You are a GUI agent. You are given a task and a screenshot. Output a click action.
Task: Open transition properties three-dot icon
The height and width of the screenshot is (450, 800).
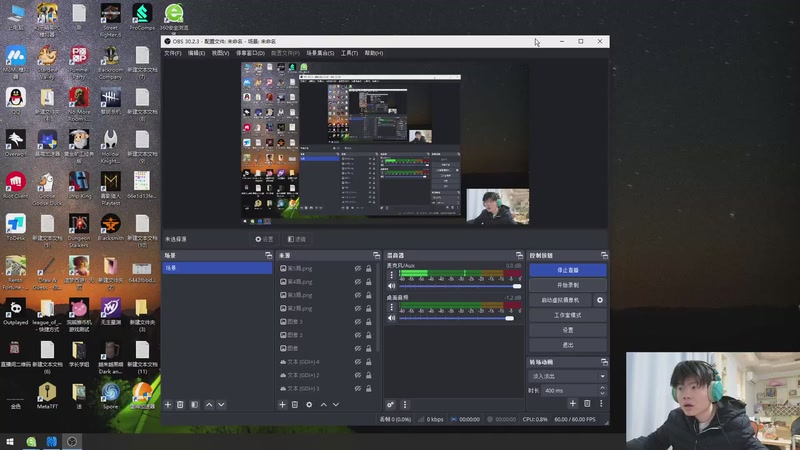pyautogui.click(x=601, y=404)
